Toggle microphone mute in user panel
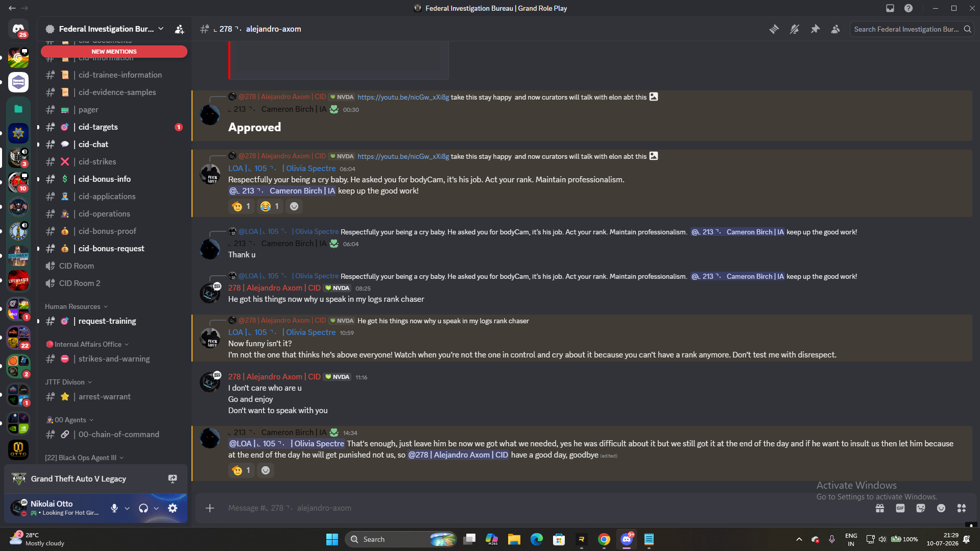 pyautogui.click(x=114, y=508)
